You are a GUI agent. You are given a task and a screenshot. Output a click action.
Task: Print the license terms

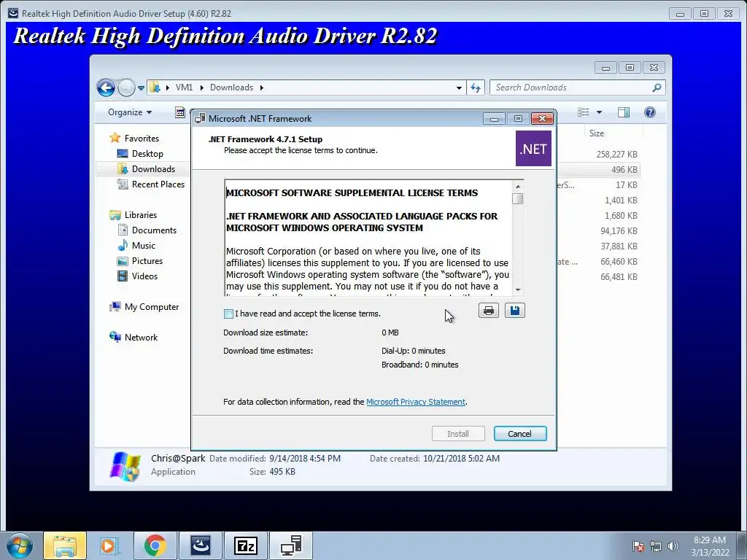(x=488, y=311)
